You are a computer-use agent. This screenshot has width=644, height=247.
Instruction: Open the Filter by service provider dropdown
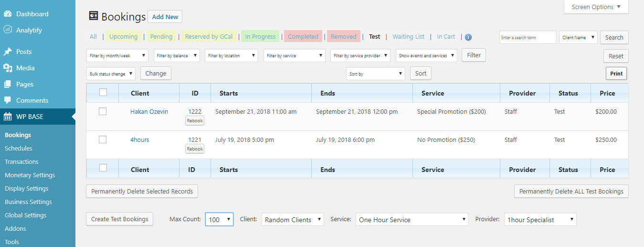coord(360,55)
